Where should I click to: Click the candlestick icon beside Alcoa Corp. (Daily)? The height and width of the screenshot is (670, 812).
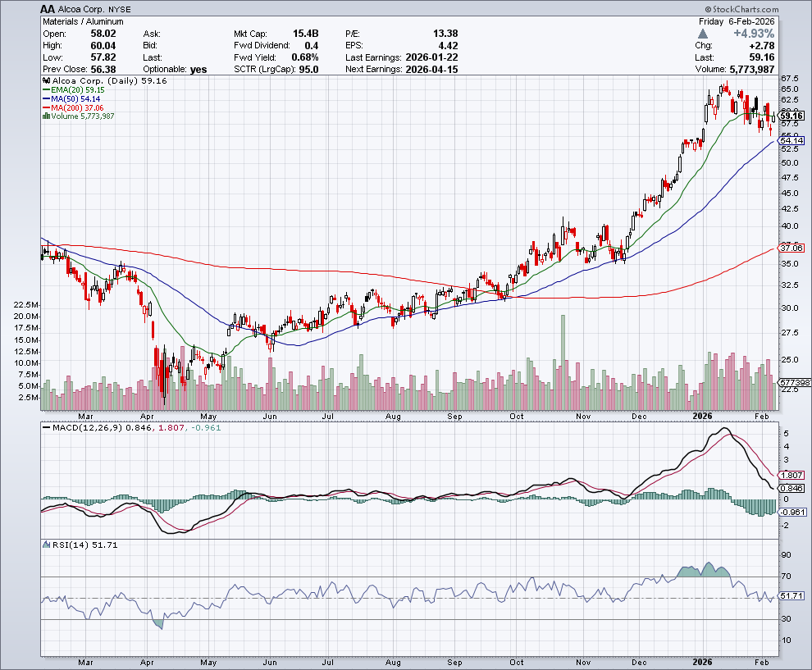pos(46,80)
